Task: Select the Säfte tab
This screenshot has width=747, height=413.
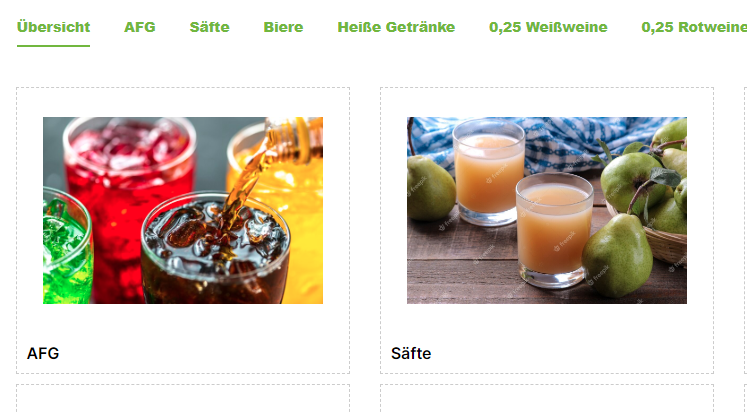Action: (x=210, y=27)
